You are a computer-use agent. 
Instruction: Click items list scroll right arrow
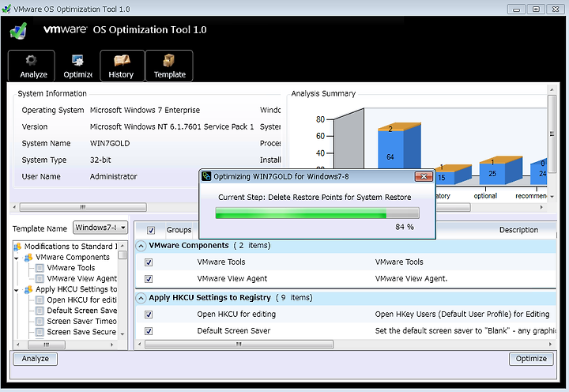point(551,344)
